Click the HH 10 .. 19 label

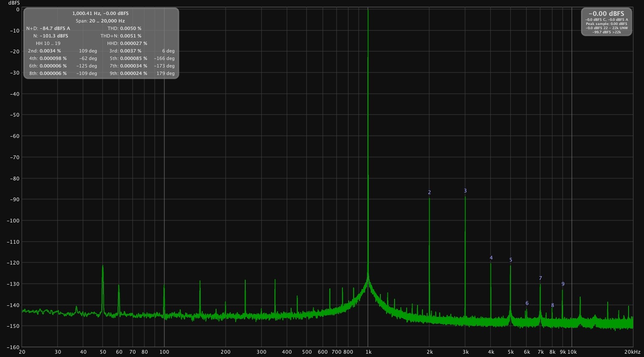click(48, 43)
